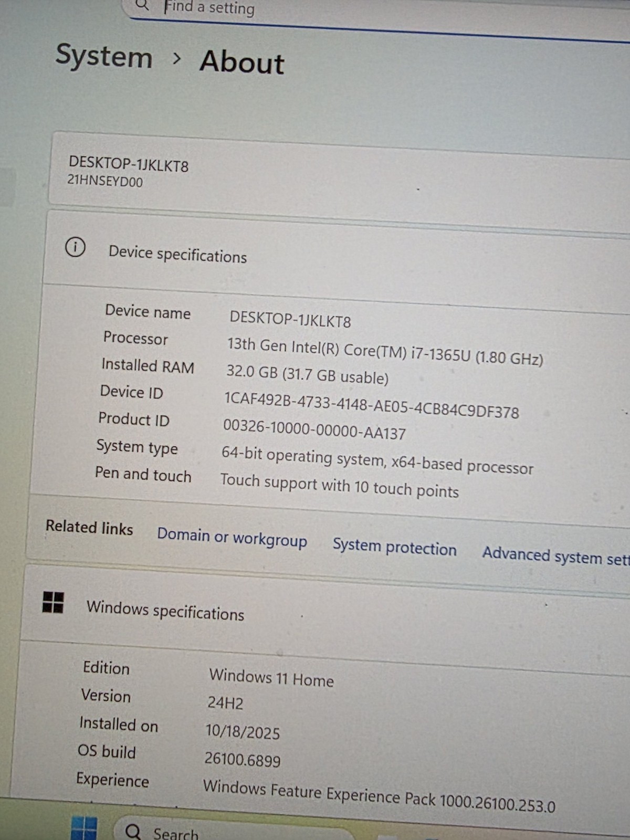Click the Related links label

pos(89,527)
